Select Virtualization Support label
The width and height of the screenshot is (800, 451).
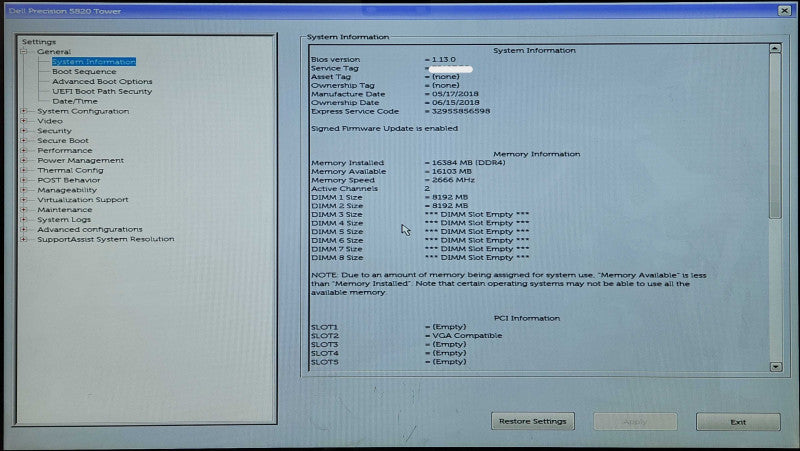[83, 200]
